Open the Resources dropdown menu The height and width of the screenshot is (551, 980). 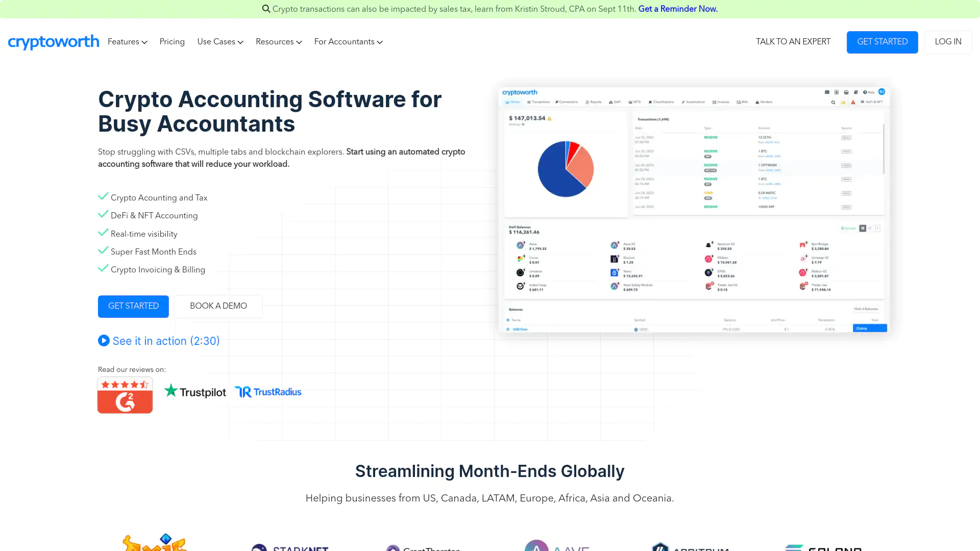[x=279, y=42]
